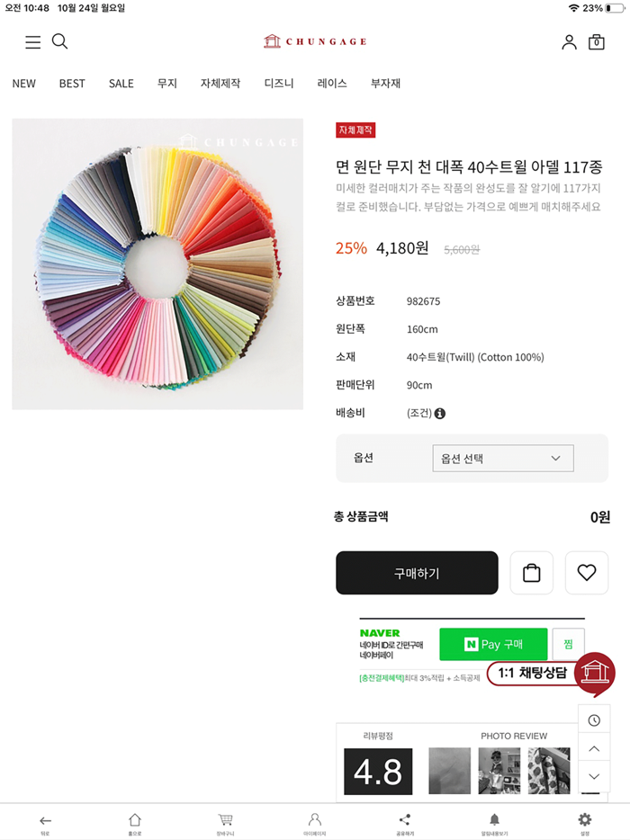Image resolution: width=630 pixels, height=840 pixels.
Task: Open the account profile icon top right
Action: click(x=568, y=41)
